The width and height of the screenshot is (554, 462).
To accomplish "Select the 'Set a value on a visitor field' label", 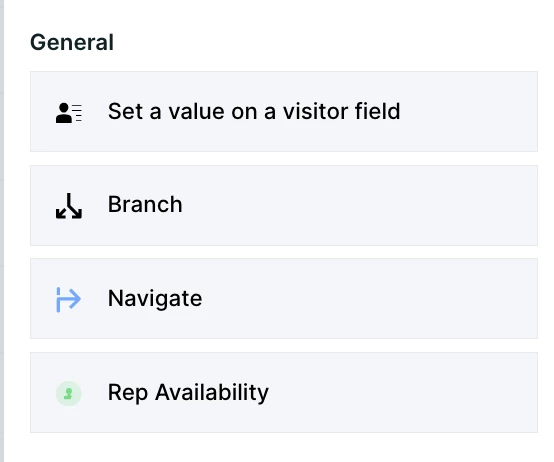I will (x=254, y=112).
